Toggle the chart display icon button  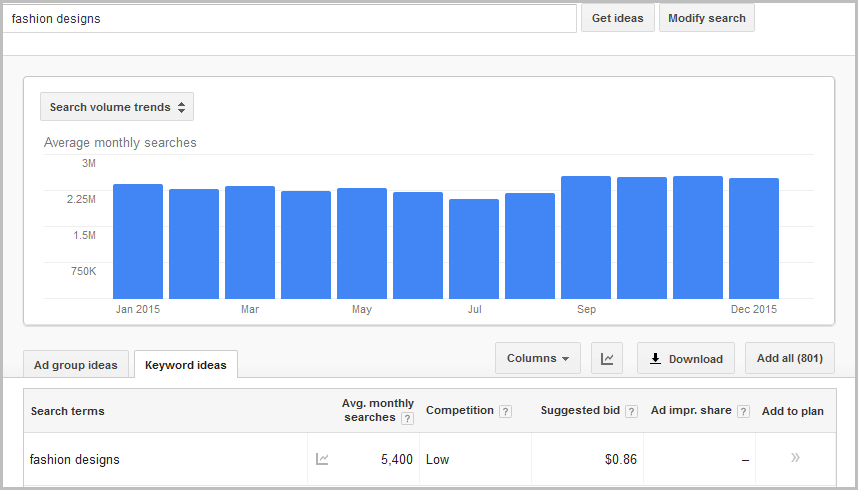(x=606, y=359)
